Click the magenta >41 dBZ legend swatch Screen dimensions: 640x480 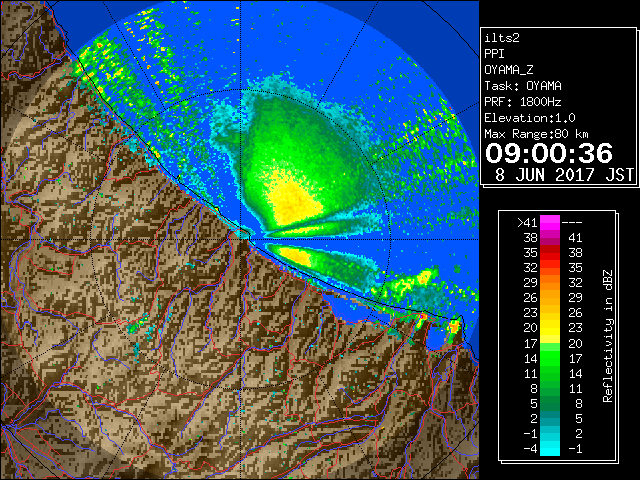tap(550, 222)
